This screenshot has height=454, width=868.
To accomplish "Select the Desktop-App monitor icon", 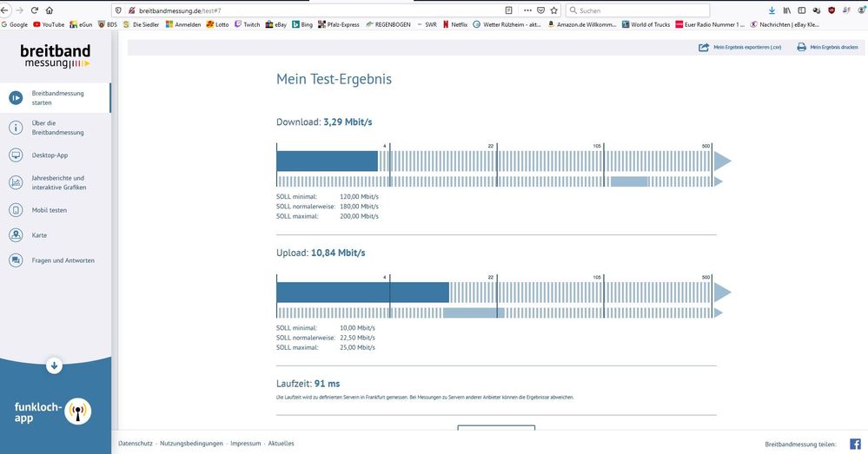I will (x=16, y=155).
